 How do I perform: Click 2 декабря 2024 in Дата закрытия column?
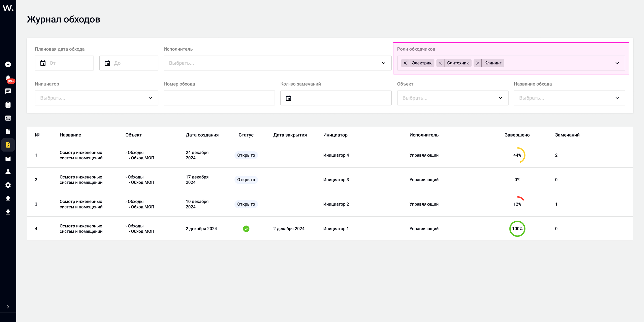pyautogui.click(x=289, y=229)
